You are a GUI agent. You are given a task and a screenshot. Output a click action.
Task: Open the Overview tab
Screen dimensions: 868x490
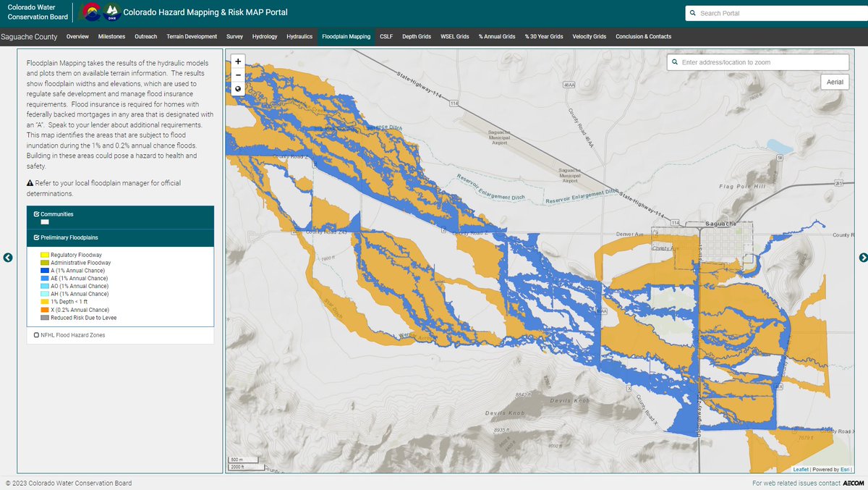point(77,36)
